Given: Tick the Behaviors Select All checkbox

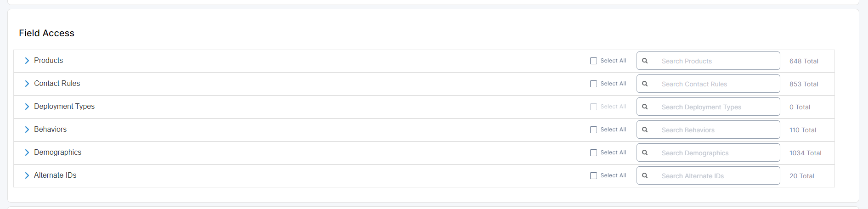Looking at the screenshot, I should [593, 130].
